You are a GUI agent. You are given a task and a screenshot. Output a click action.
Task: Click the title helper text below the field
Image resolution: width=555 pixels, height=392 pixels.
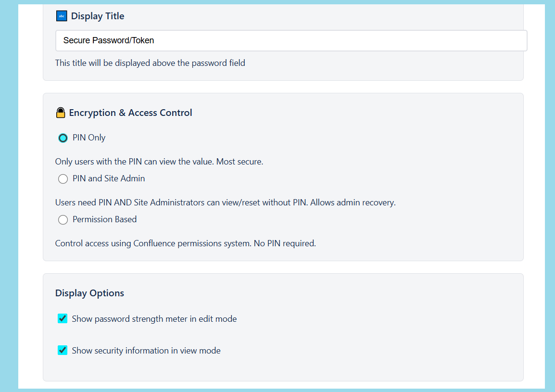coord(150,63)
